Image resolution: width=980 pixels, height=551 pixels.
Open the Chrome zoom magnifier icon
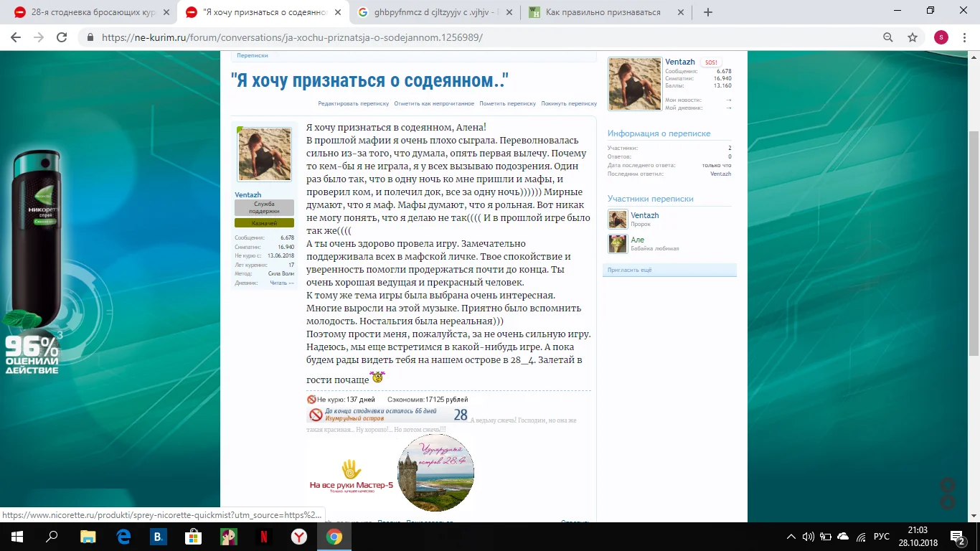click(x=888, y=37)
